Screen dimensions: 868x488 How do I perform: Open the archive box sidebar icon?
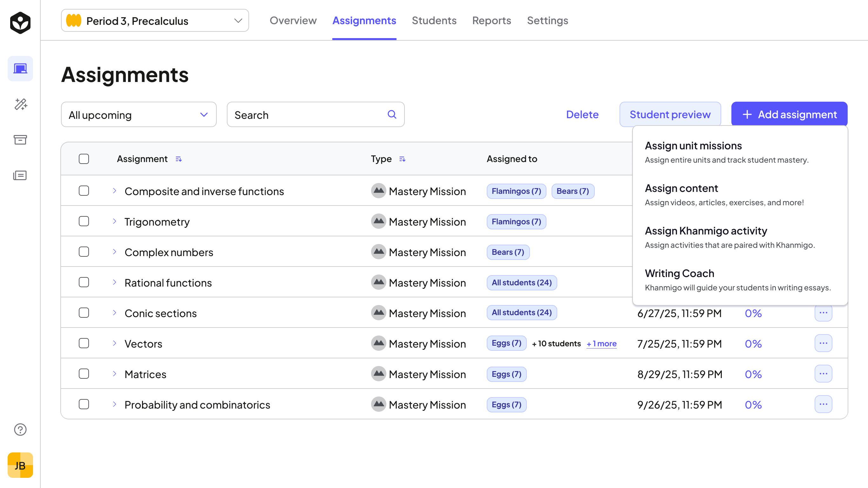click(x=20, y=139)
